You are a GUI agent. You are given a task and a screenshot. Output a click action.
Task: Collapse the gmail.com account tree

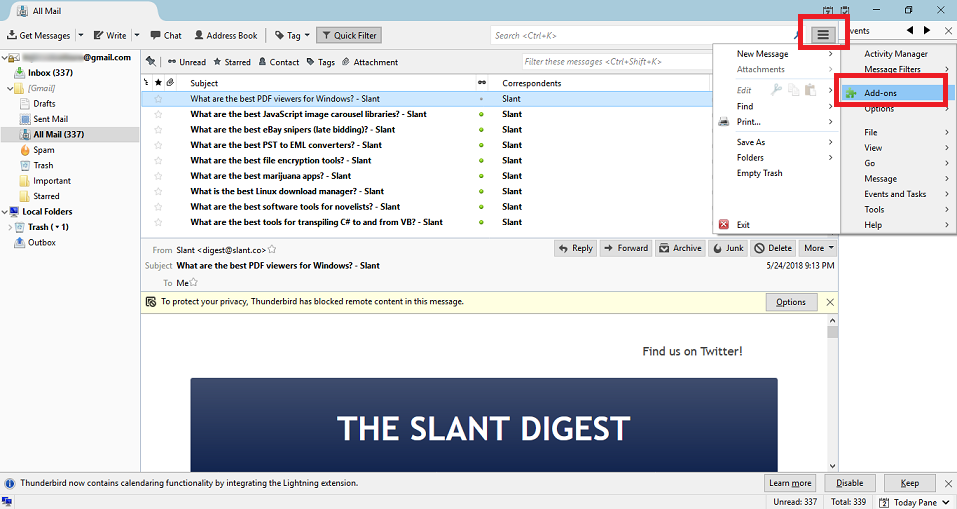[5, 57]
